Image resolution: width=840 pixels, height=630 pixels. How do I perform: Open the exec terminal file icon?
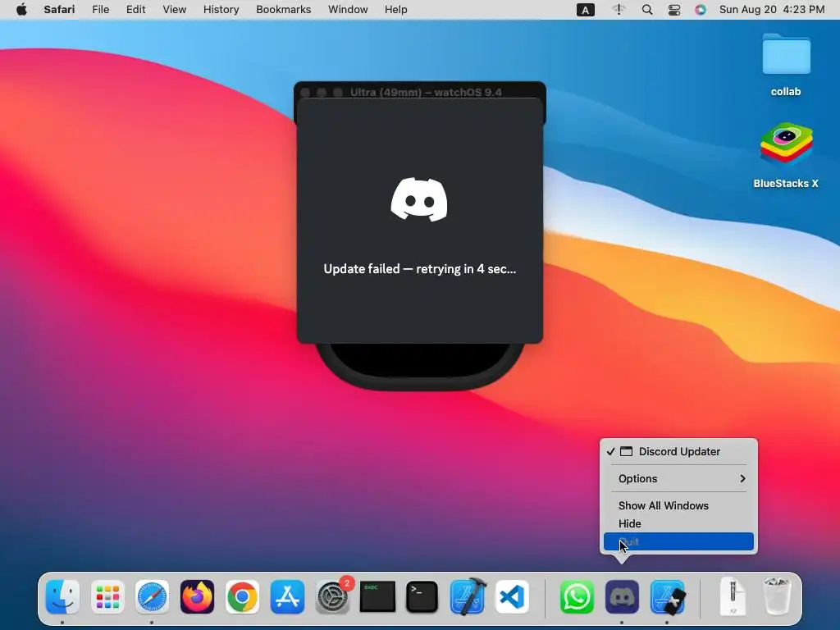(377, 597)
